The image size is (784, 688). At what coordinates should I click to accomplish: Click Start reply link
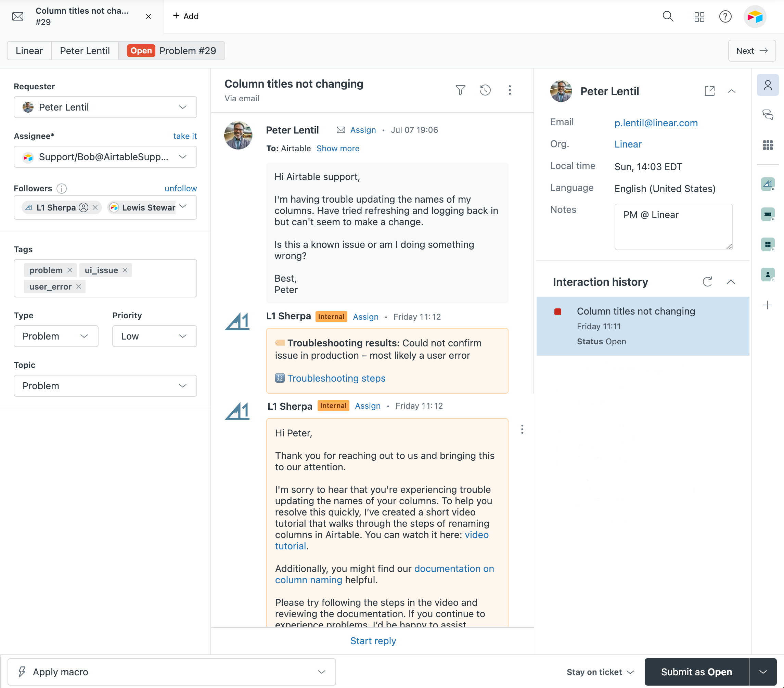373,641
